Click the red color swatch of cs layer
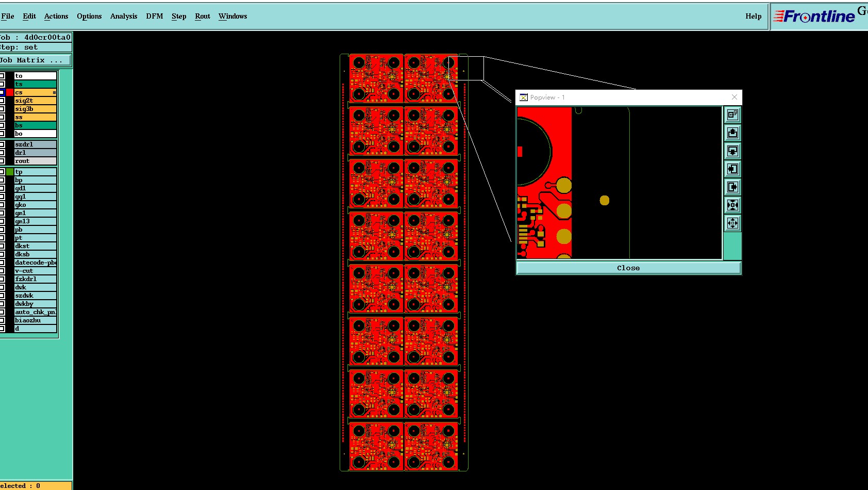 10,92
